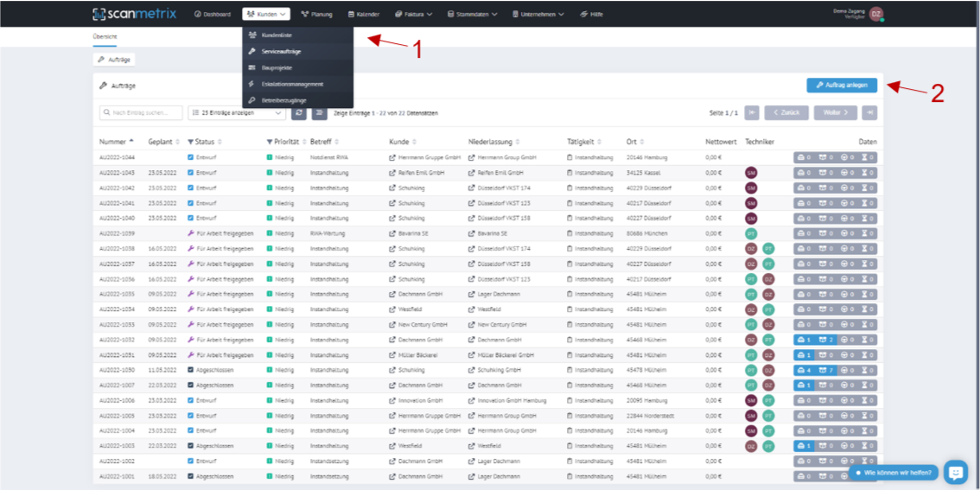Click the scanmetrix logo
The height and width of the screenshot is (490, 980).
[x=134, y=14]
